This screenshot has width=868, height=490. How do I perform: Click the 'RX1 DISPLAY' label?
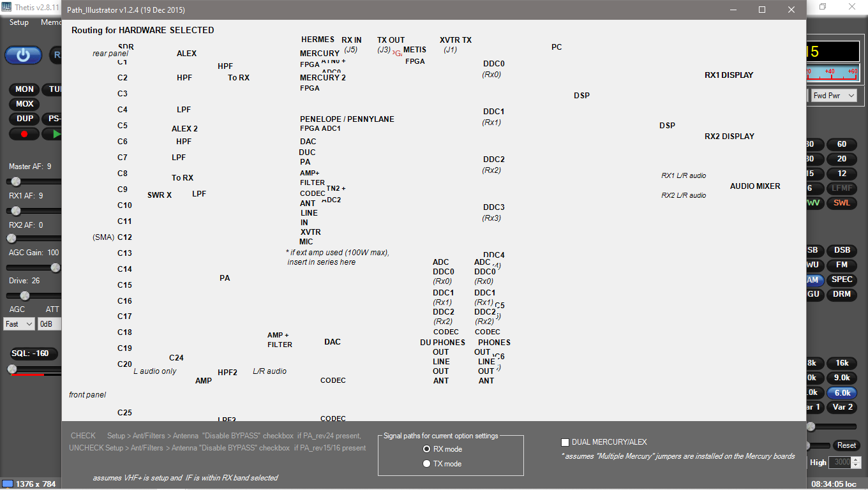click(x=729, y=75)
